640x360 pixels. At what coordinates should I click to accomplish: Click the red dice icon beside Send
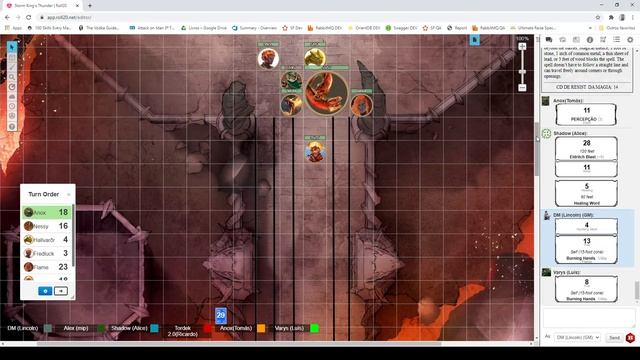click(x=630, y=338)
